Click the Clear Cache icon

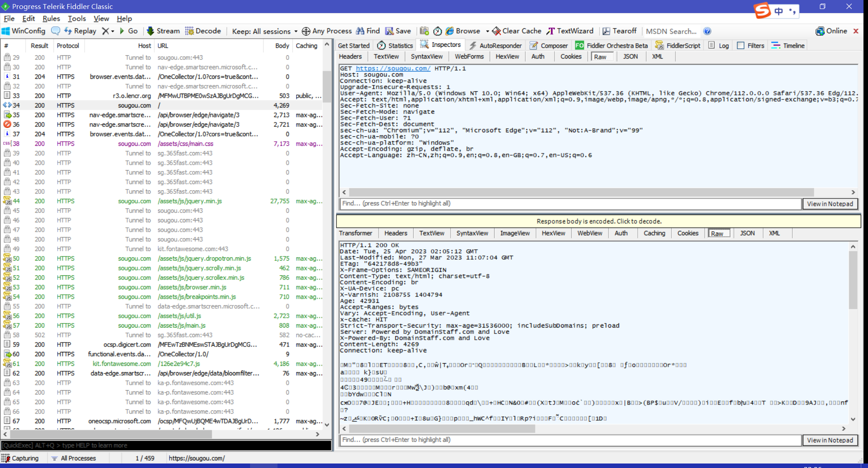tap(516, 31)
